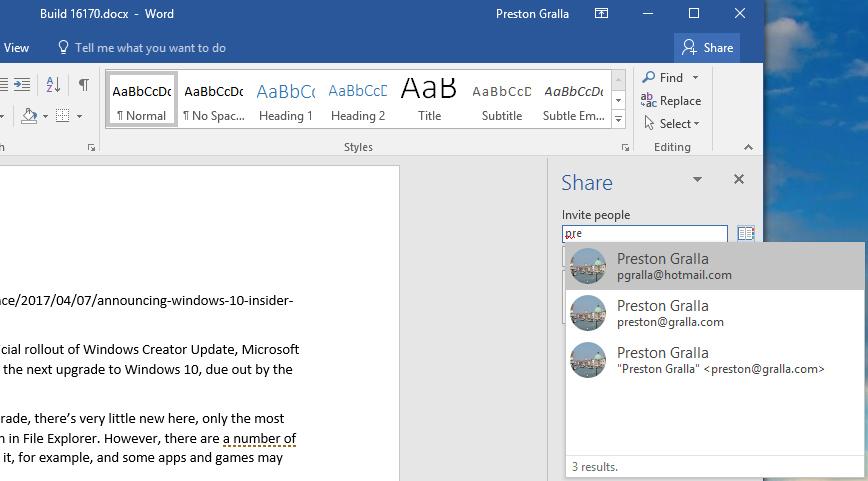Viewport: 868px width, 481px height.
Task: Click the Replace button
Action: click(671, 101)
